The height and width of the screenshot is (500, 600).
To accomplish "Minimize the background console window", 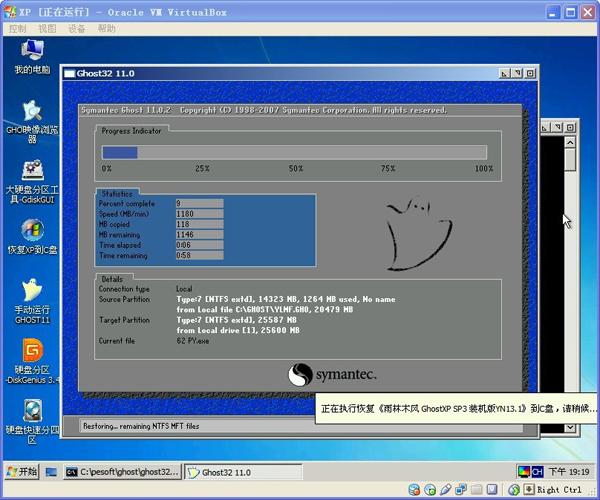I will (x=545, y=127).
